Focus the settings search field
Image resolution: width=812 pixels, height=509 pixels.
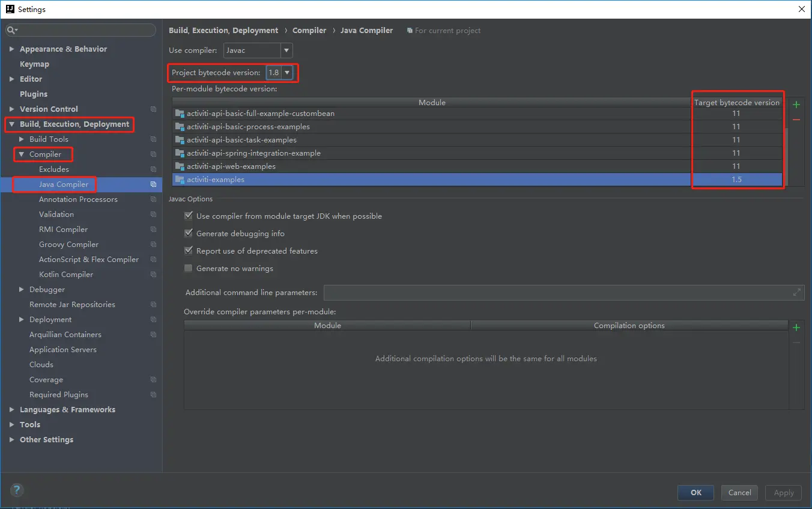[x=81, y=30]
